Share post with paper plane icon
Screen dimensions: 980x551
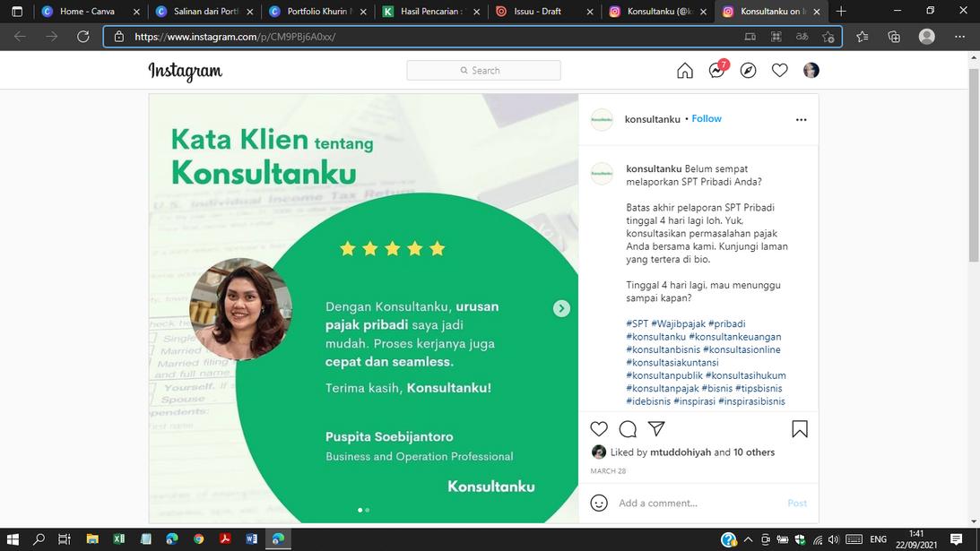656,428
